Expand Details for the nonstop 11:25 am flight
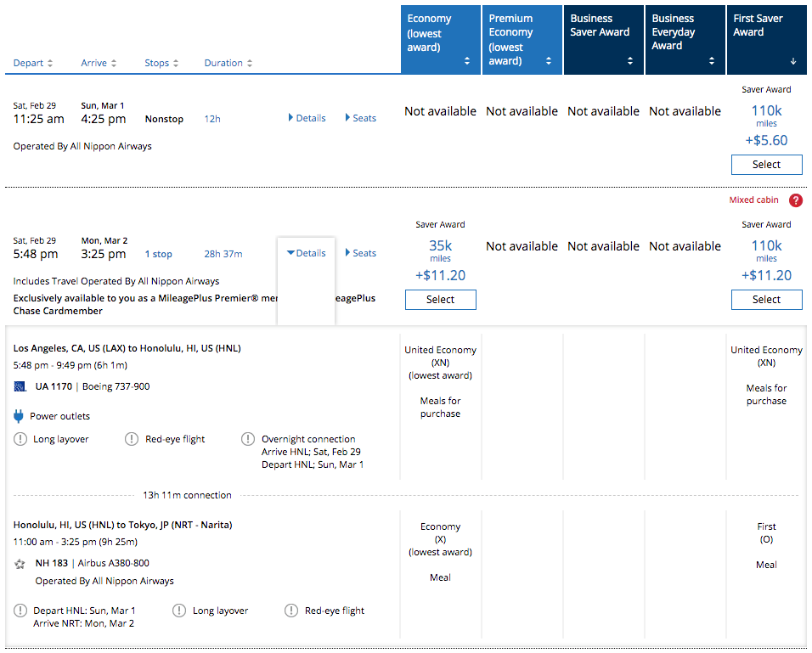812x653 pixels. tap(307, 118)
